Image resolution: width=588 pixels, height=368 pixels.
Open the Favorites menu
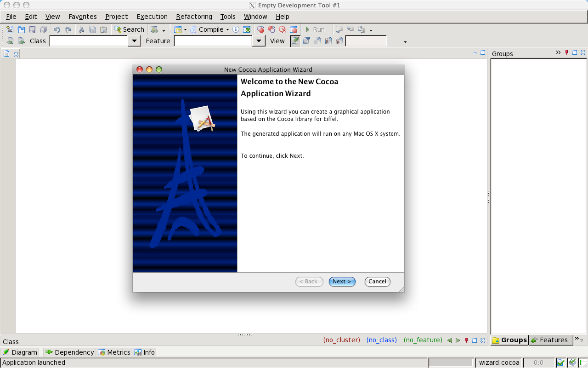pyautogui.click(x=83, y=17)
